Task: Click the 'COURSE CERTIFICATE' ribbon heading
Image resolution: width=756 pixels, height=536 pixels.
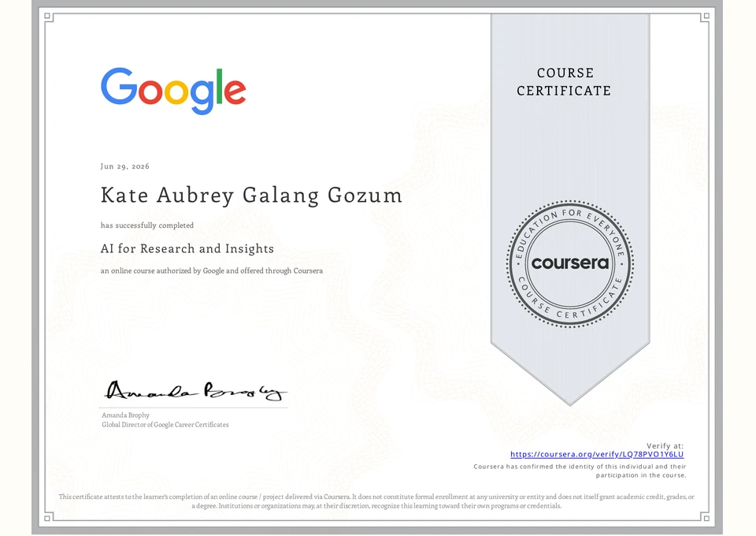Action: coord(564,82)
